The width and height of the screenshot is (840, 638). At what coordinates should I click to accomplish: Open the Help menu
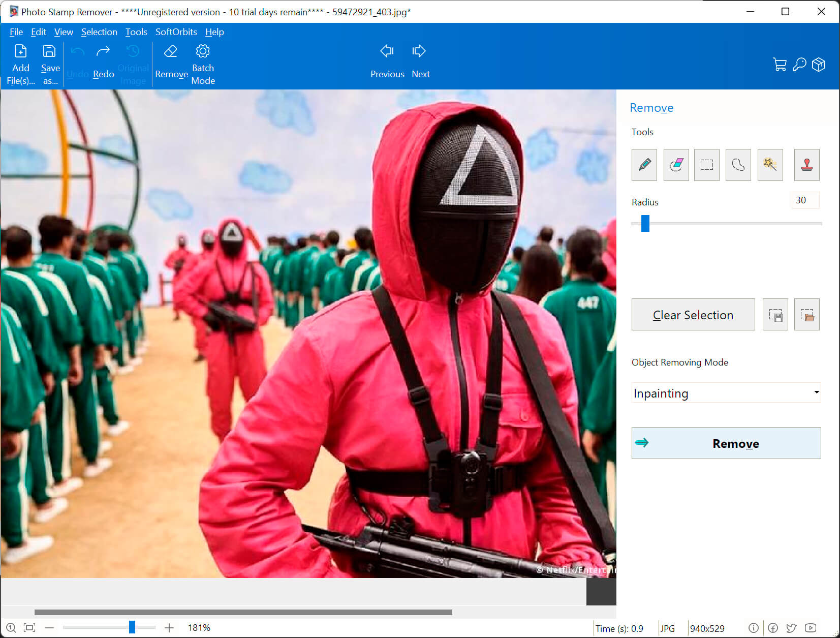click(x=214, y=32)
